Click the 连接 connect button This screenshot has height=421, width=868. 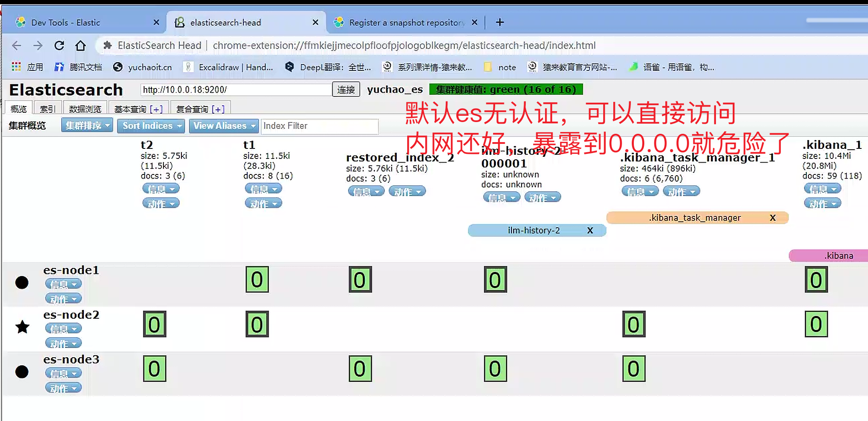pos(346,89)
